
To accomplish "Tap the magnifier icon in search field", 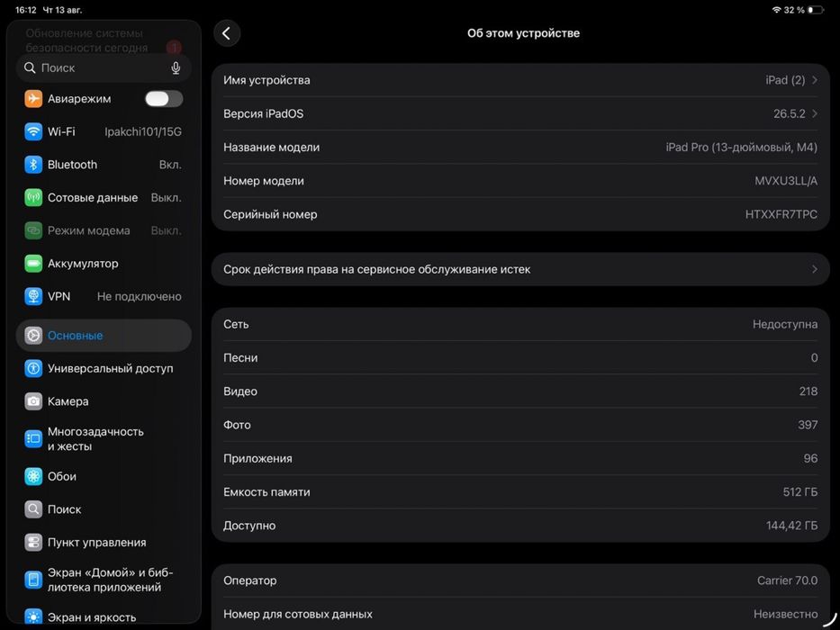I will [x=30, y=68].
